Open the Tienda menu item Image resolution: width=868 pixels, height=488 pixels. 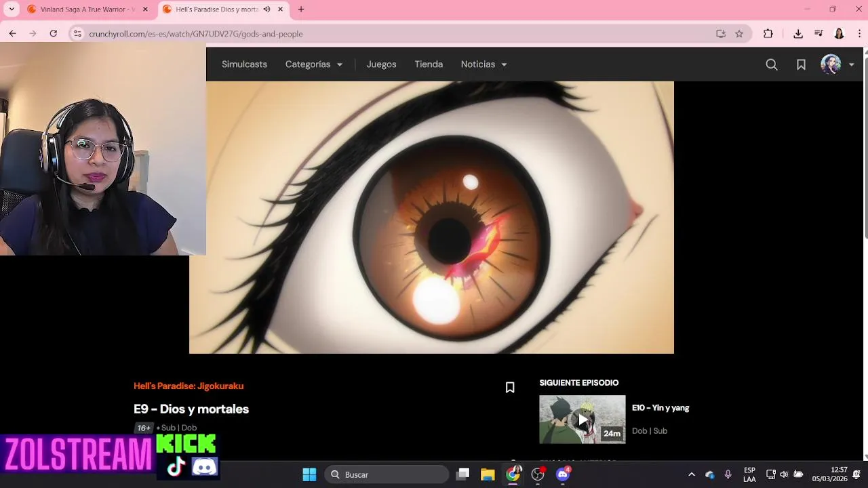429,64
